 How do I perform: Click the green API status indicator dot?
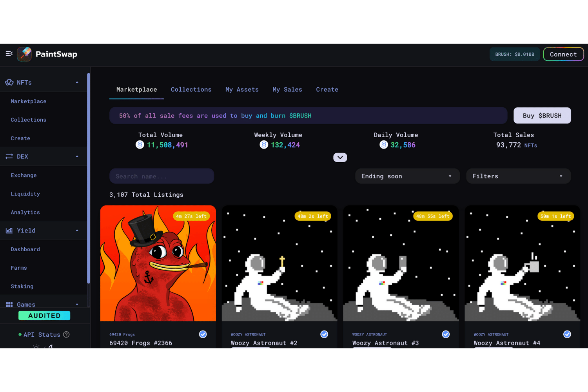pos(20,334)
